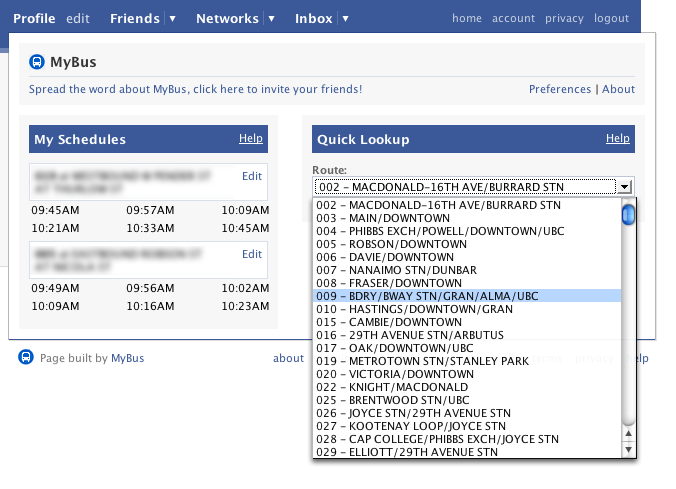Select route 003 MAIN/DOWNTOWN
Image resolution: width=676 pixels, height=489 pixels.
pos(467,218)
